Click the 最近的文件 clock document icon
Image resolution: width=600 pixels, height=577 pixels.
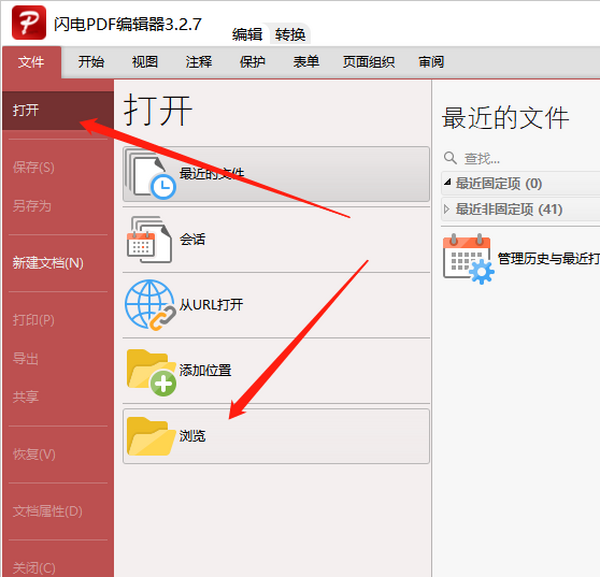tap(151, 174)
